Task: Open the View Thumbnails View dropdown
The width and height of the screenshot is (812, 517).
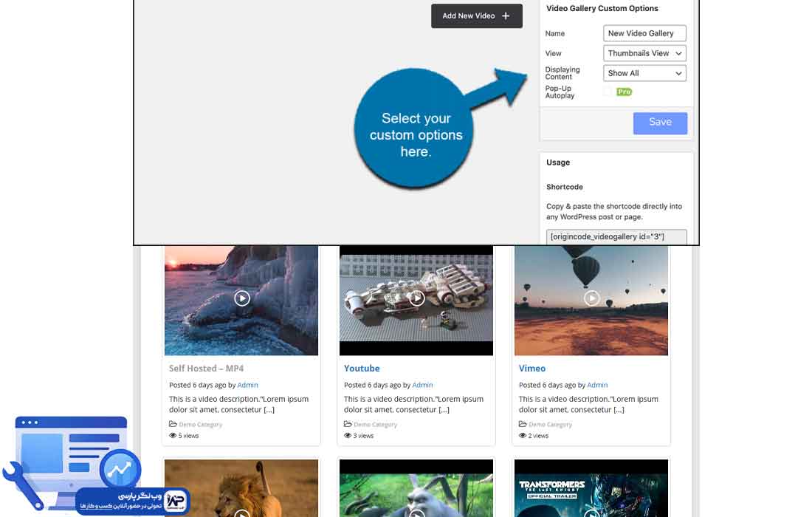Action: point(644,53)
